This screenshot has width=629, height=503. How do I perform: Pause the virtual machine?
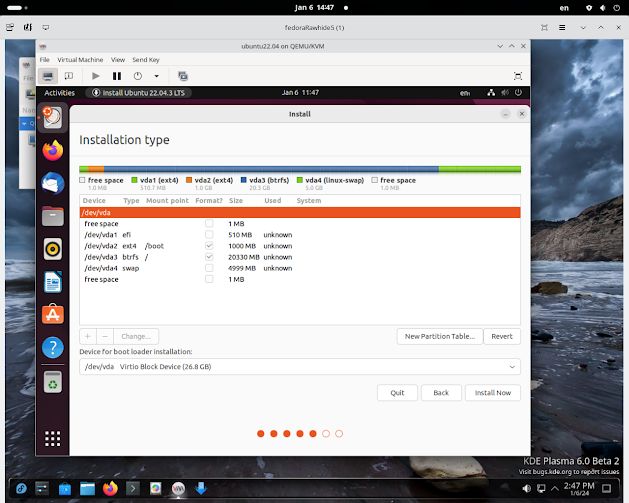[x=117, y=76]
